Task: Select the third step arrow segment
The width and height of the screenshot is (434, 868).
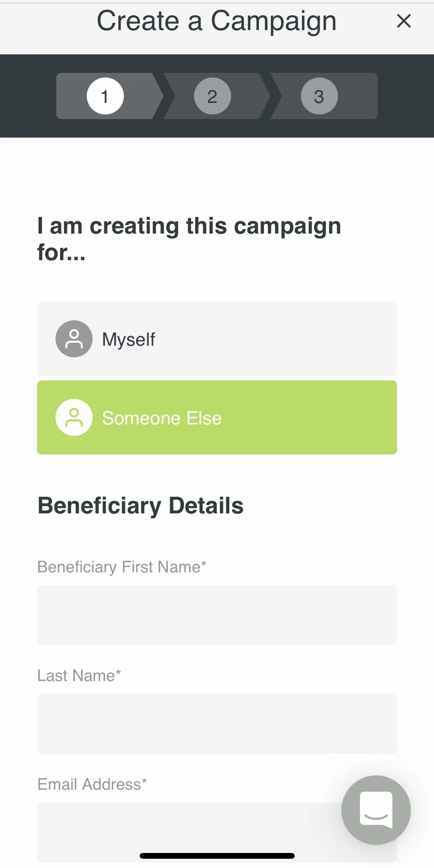Action: (x=324, y=96)
